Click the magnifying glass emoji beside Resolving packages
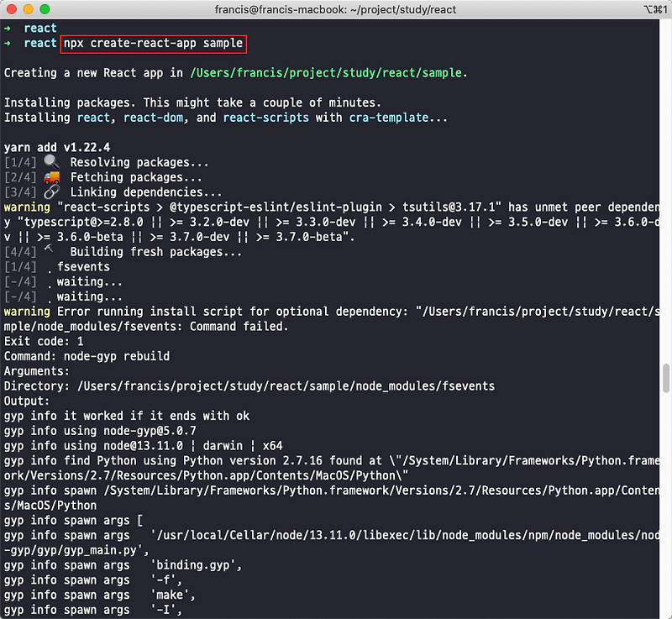The width and height of the screenshot is (672, 619). click(51, 162)
